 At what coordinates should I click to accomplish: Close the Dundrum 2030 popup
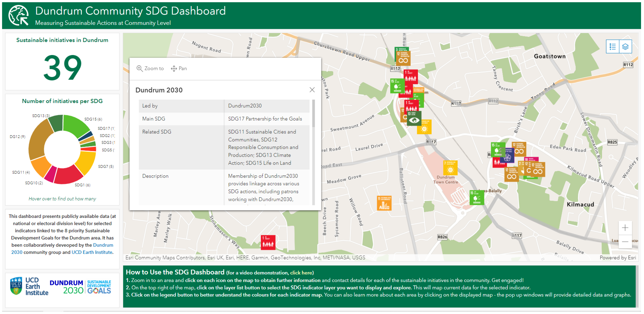[312, 90]
